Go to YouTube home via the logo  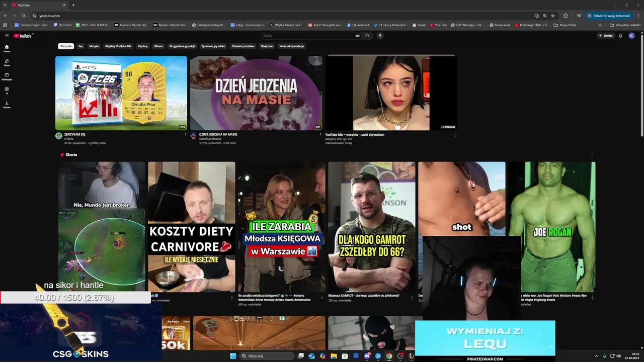[x=23, y=36]
